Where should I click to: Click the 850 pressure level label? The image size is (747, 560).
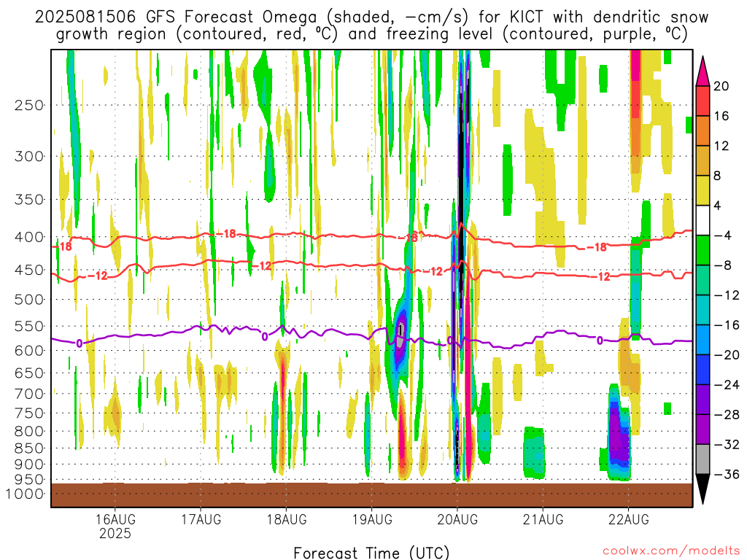tap(29, 448)
